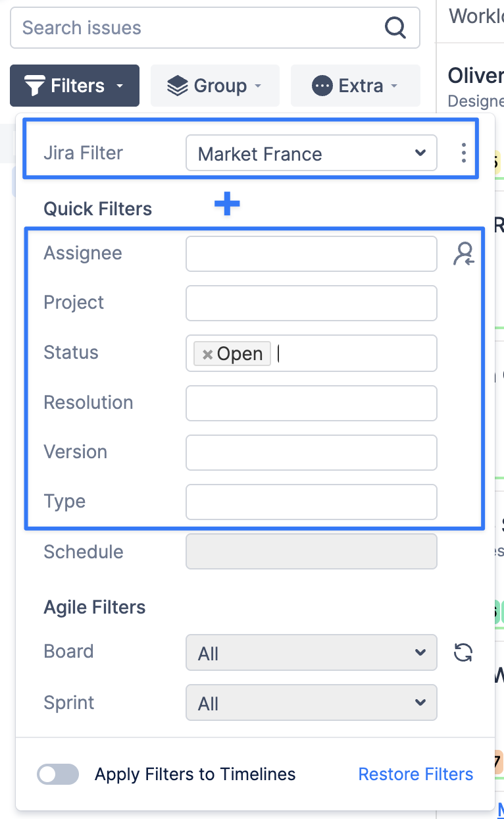Viewport: 504px width, 819px height.
Task: Open the Jira Filter three-dot menu
Action: coord(464,153)
